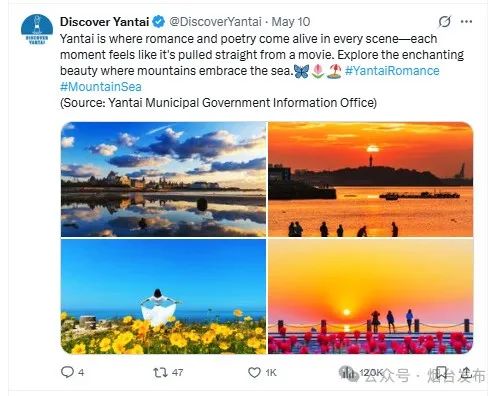This screenshot has width=502, height=396.
Task: Open the #MountainSea hashtag link
Action: (x=101, y=87)
